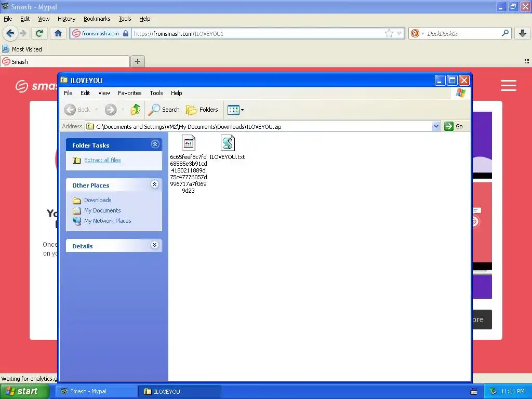Go up one folder level
The image size is (532, 399).
coord(136,110)
